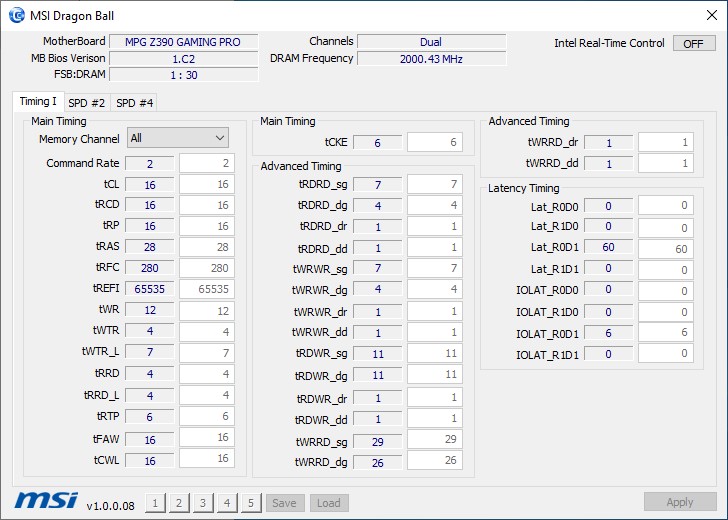Switch to the SPD #4 tab

[134, 103]
